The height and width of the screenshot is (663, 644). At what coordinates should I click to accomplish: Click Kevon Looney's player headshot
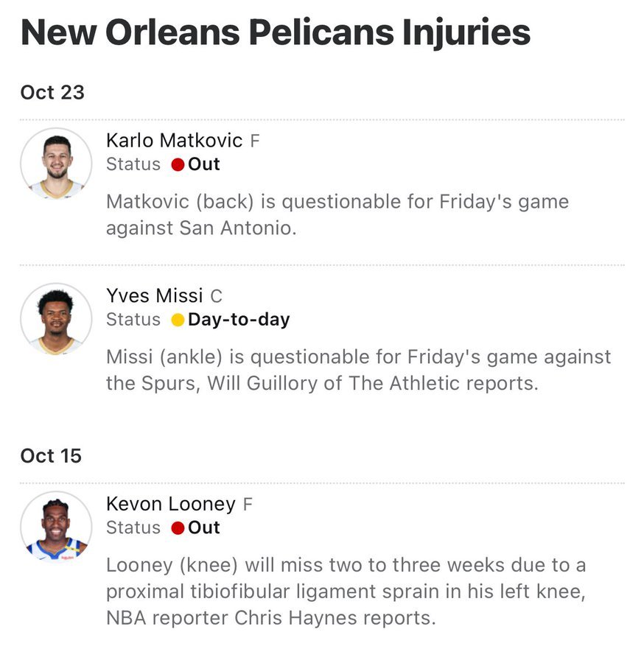56,527
